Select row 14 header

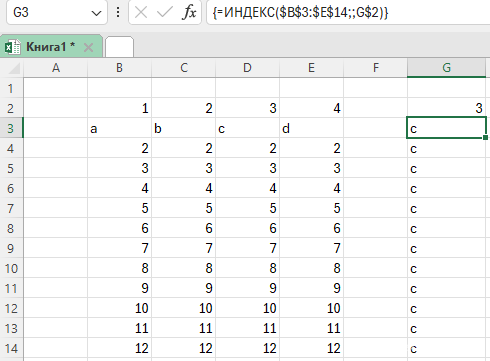pos(11,348)
